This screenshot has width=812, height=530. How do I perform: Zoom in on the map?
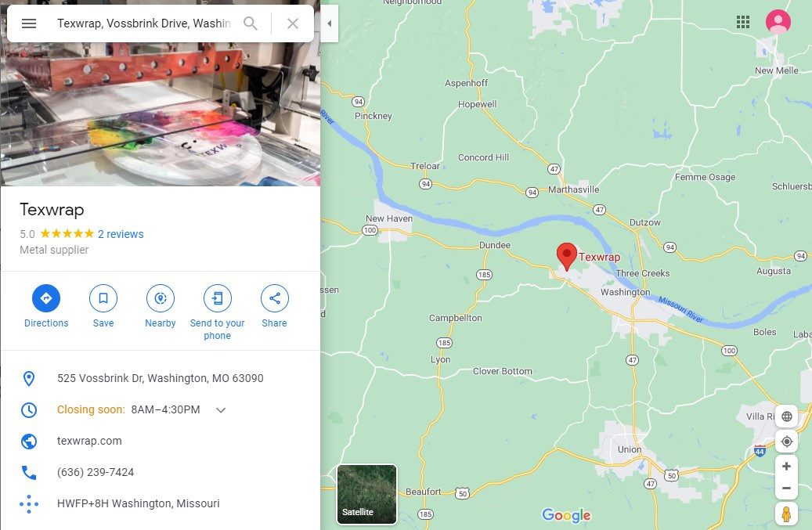(786, 467)
